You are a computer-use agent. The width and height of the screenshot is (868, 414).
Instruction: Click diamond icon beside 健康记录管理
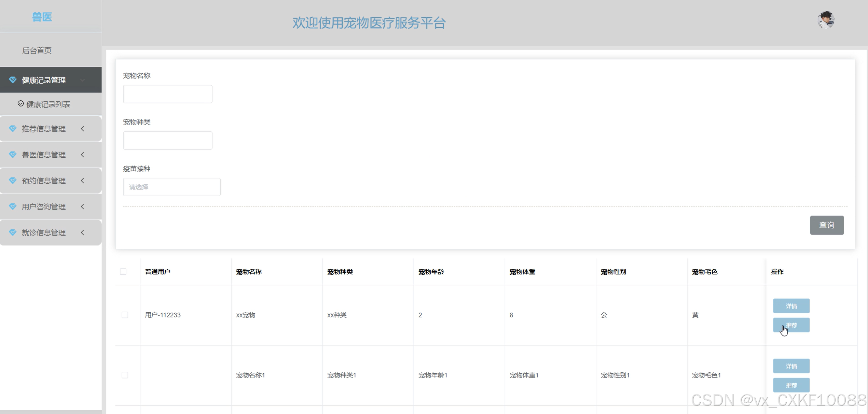13,80
